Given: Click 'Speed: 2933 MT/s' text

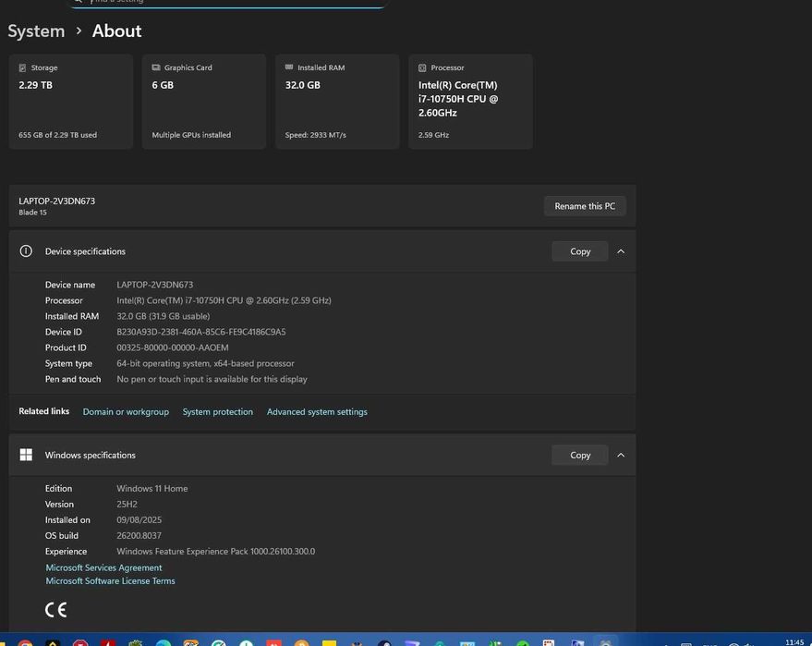Looking at the screenshot, I should coord(315,135).
